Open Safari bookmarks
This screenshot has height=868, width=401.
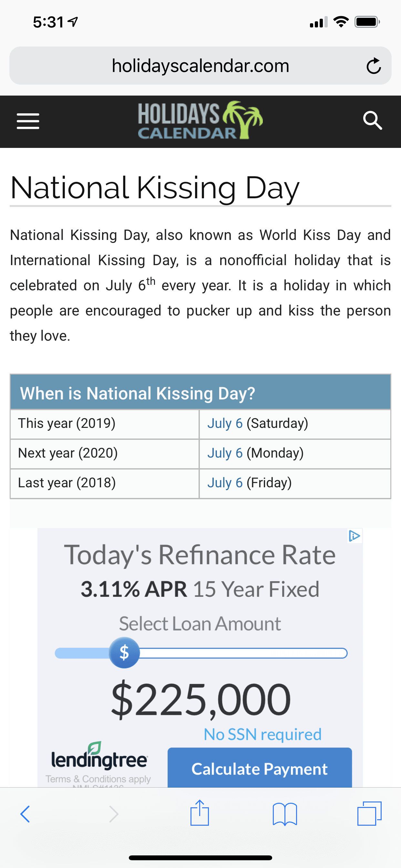pos(285,814)
